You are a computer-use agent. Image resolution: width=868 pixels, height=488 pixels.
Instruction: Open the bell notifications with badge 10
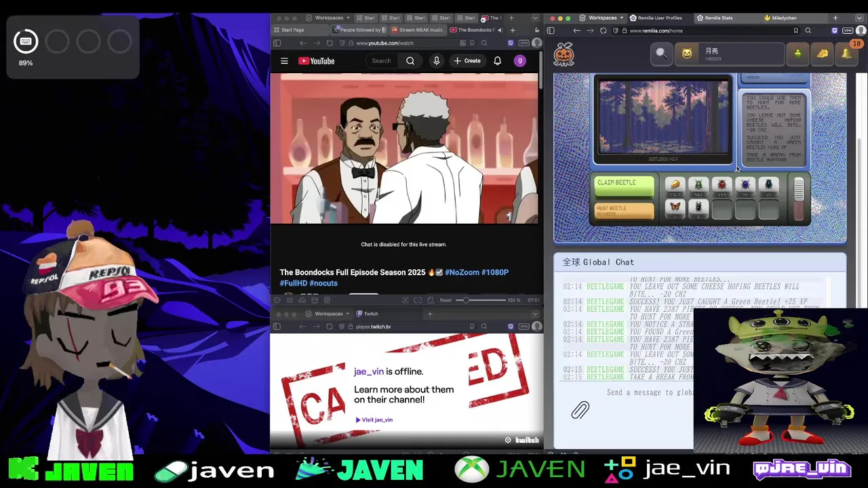click(x=847, y=54)
